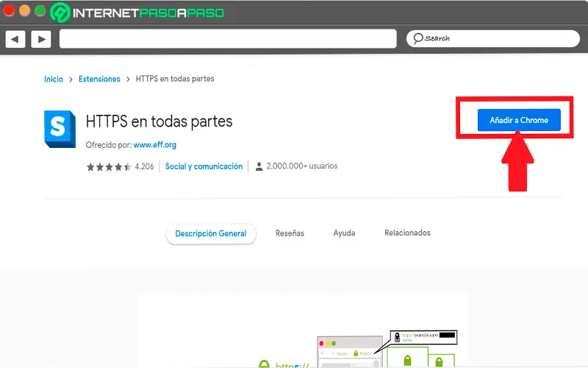Switch to the Relacionados tab

(x=407, y=233)
